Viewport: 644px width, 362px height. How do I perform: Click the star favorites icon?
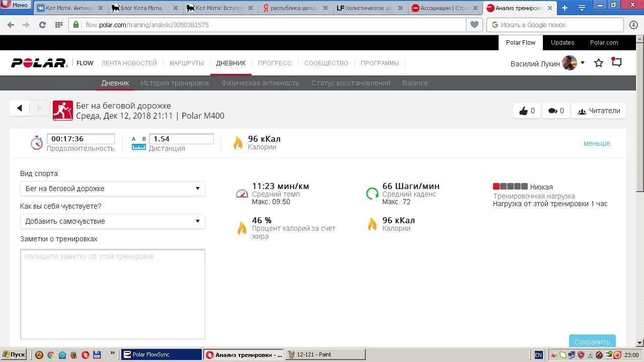pos(599,63)
